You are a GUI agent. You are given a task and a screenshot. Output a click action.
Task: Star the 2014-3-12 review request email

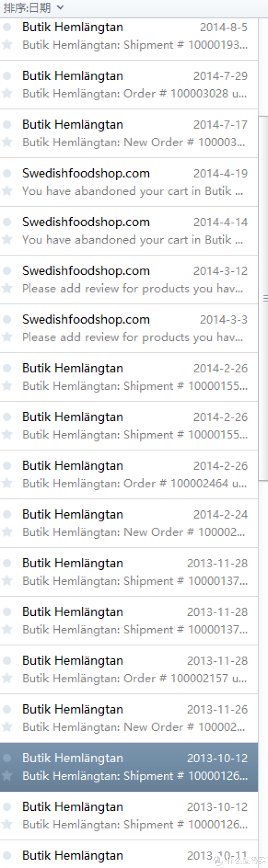click(7, 288)
